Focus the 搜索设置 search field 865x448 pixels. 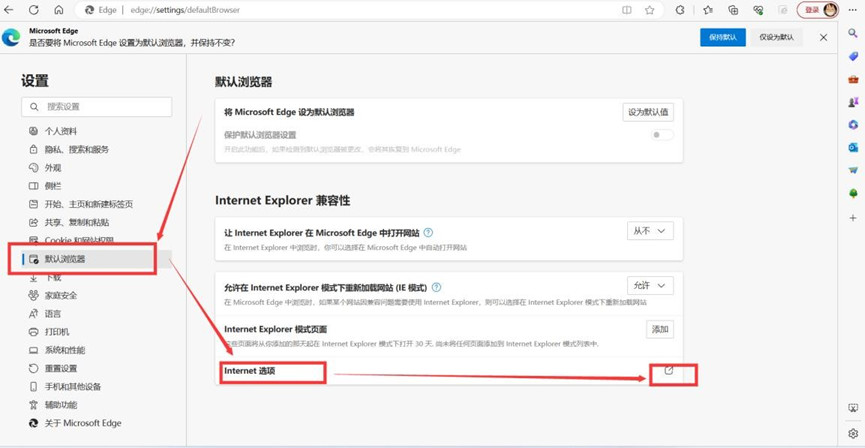(x=97, y=106)
